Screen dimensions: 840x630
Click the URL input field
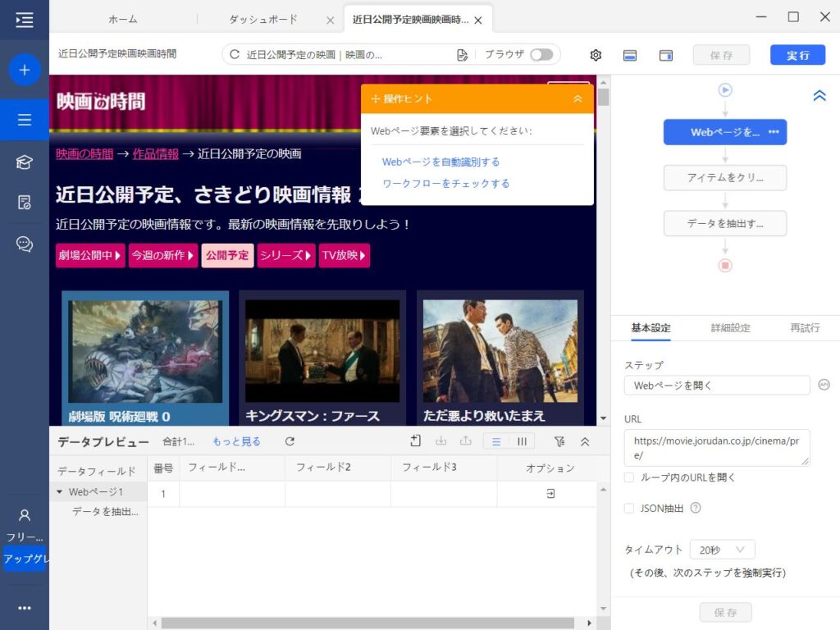717,447
